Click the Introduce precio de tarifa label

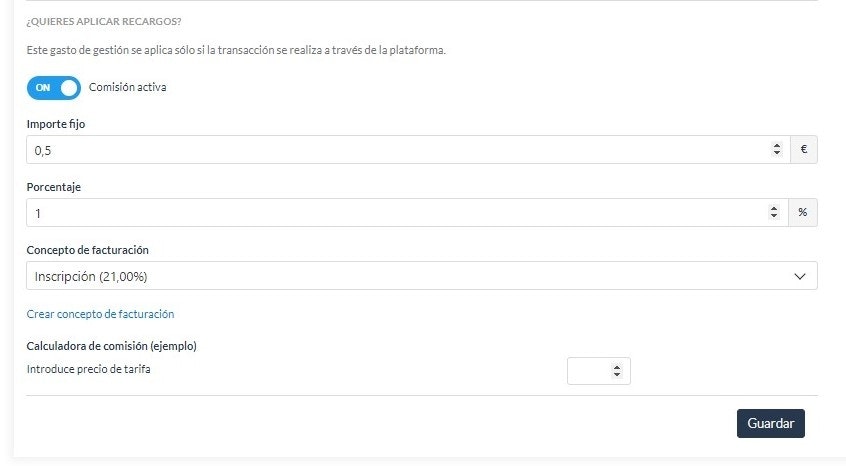(88, 369)
